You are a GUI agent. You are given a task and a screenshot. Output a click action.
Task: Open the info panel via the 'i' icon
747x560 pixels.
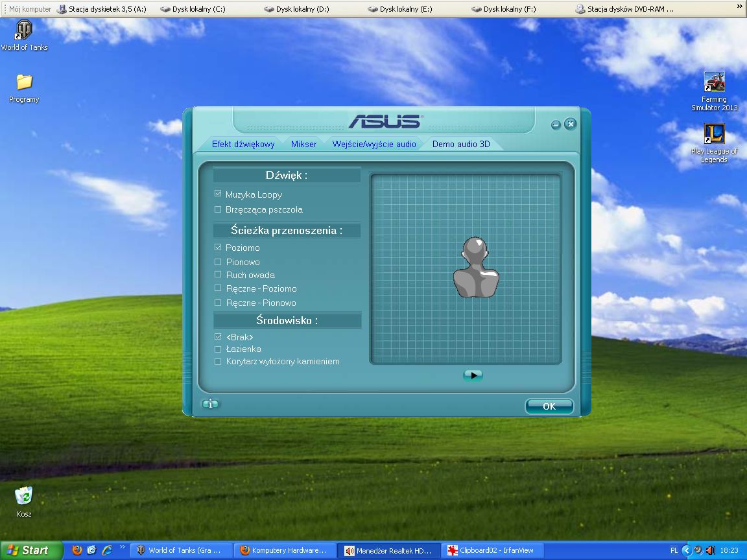(x=210, y=403)
